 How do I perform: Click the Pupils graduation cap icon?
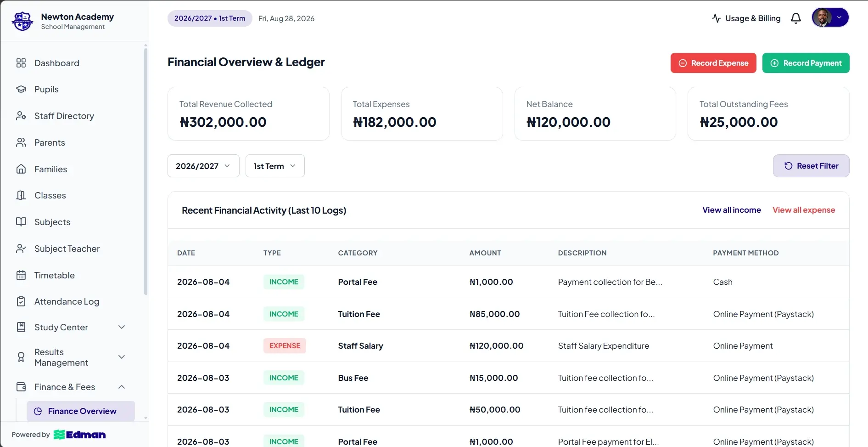pyautogui.click(x=21, y=89)
